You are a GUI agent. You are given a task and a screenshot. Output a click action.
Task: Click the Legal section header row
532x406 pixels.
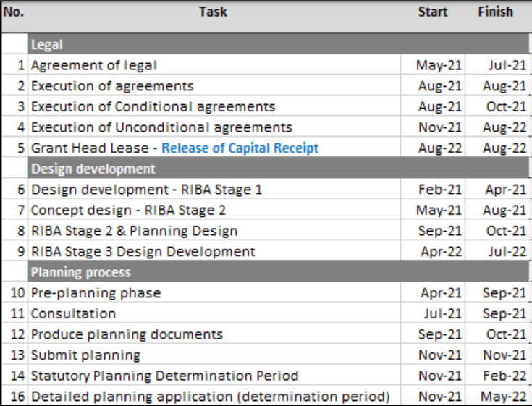(47, 44)
